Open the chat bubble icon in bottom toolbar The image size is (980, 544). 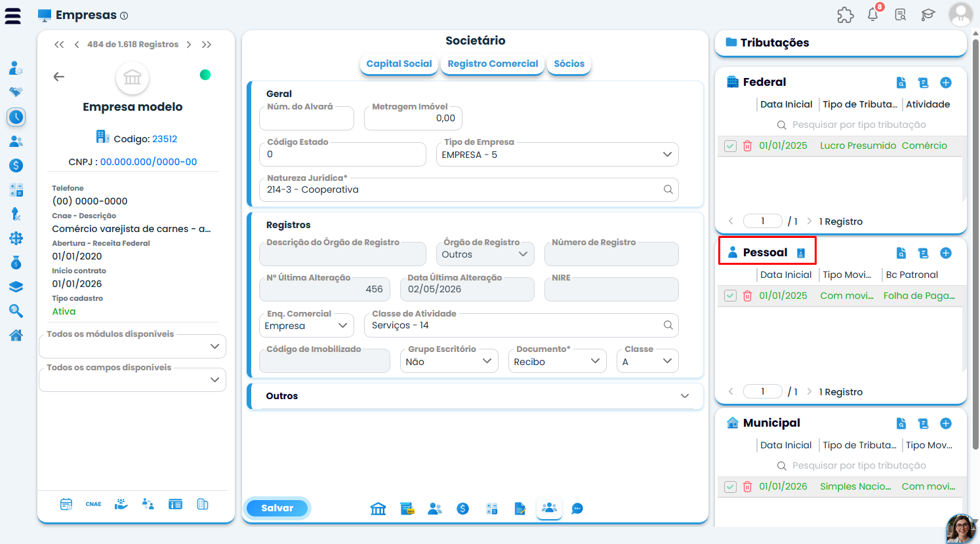point(577,509)
